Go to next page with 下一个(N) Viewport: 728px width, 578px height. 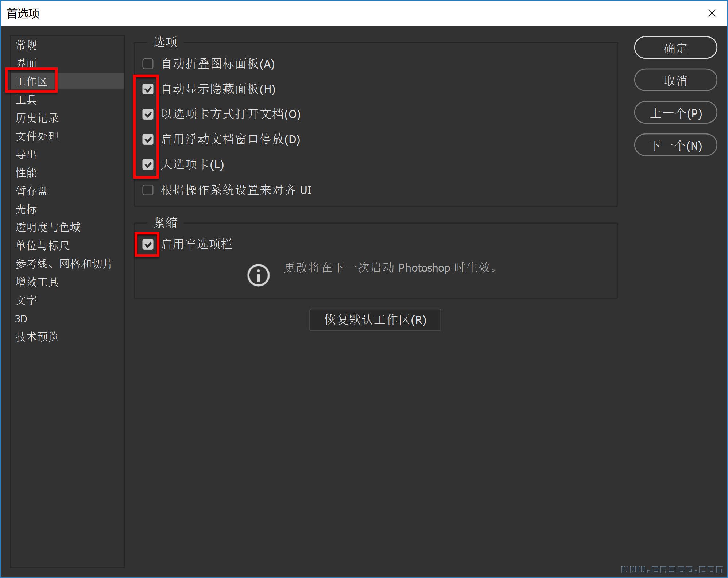pyautogui.click(x=675, y=145)
